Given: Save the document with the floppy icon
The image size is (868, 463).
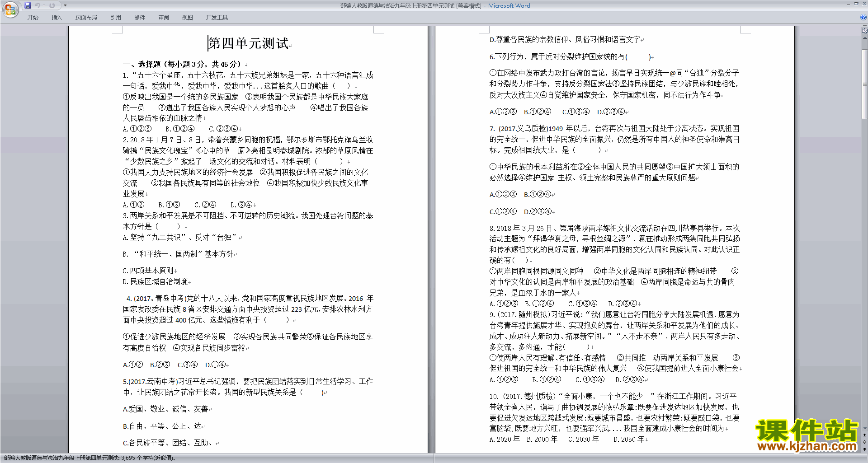Looking at the screenshot, I should [28, 5].
